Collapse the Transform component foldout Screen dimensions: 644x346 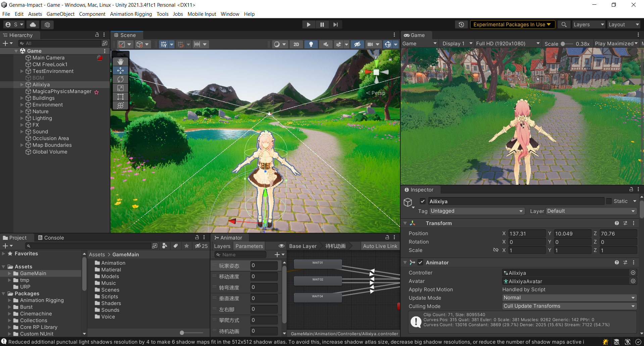[405, 223]
